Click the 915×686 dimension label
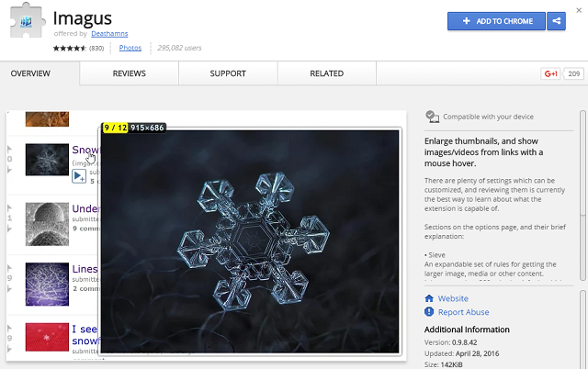 147,128
